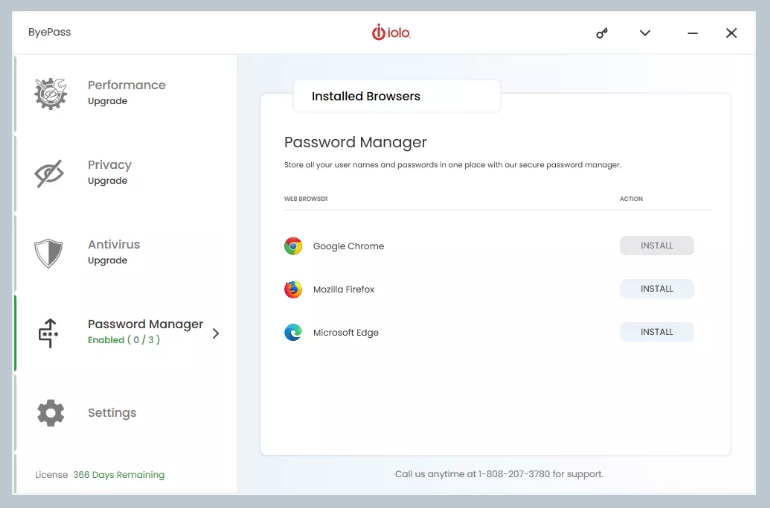Click the Google Chrome label

coord(349,246)
